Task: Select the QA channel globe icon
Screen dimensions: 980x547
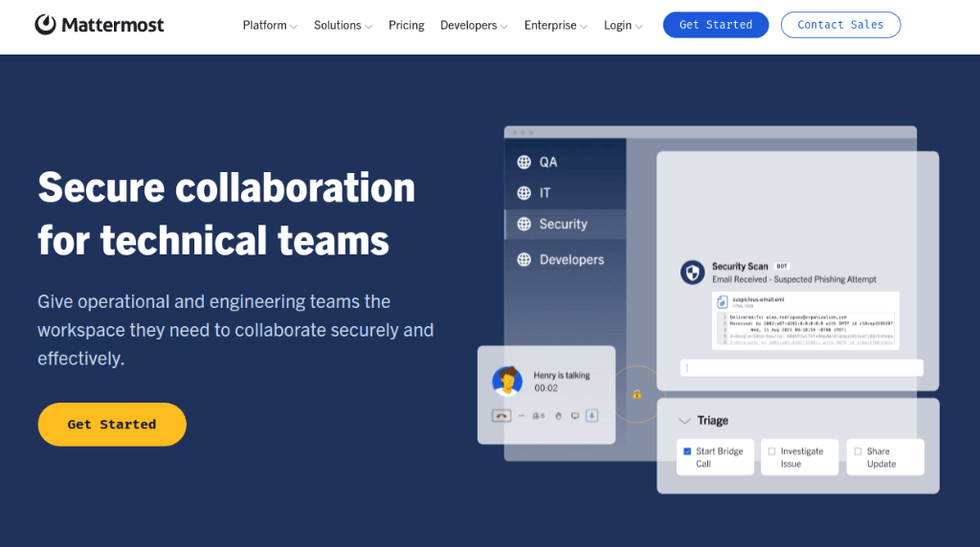Action: 523,163
